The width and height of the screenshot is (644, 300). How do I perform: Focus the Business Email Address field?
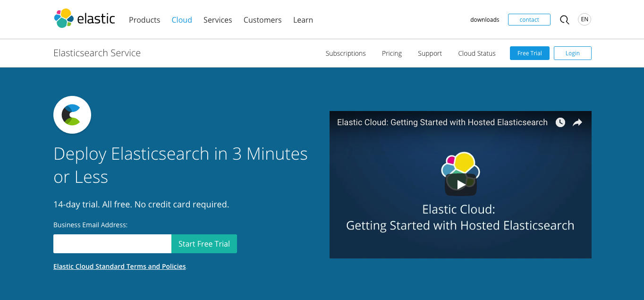pos(112,244)
